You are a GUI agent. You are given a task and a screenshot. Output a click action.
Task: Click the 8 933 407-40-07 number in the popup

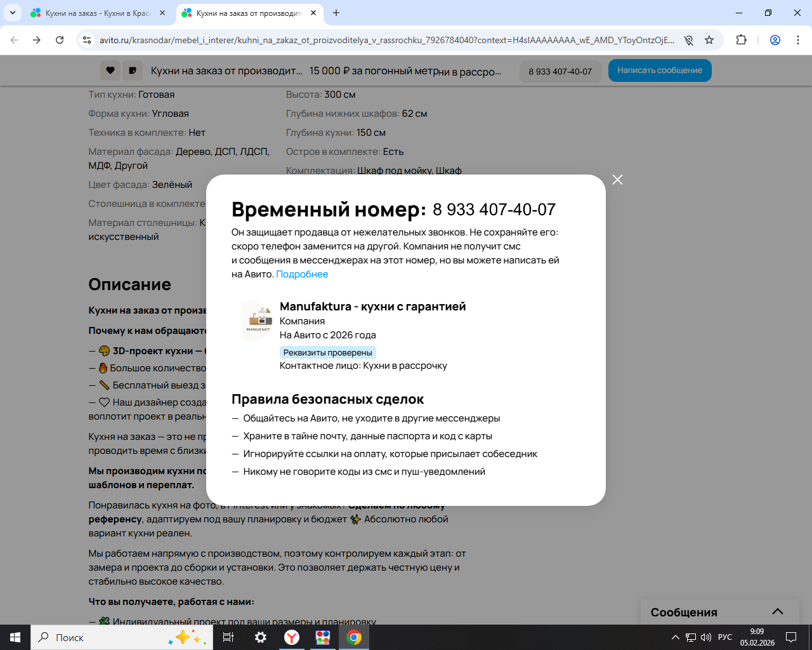(x=494, y=209)
